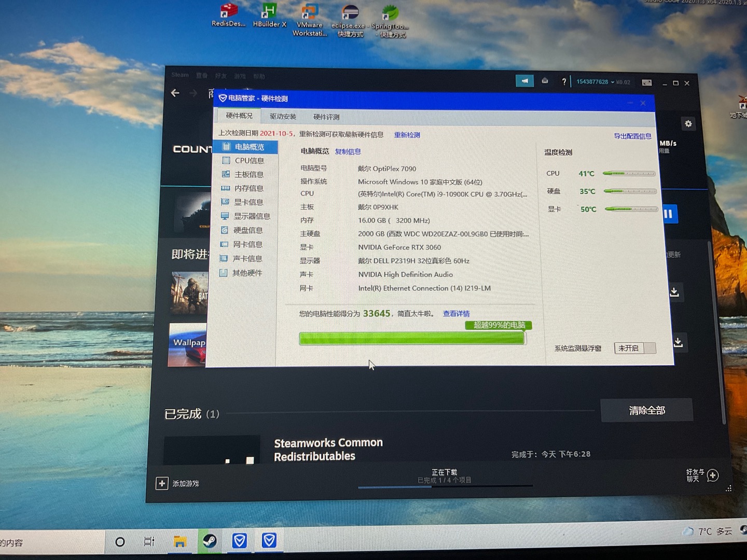This screenshot has height=560, width=747.
Task: Click the Steam help question mark
Action: pos(564,82)
